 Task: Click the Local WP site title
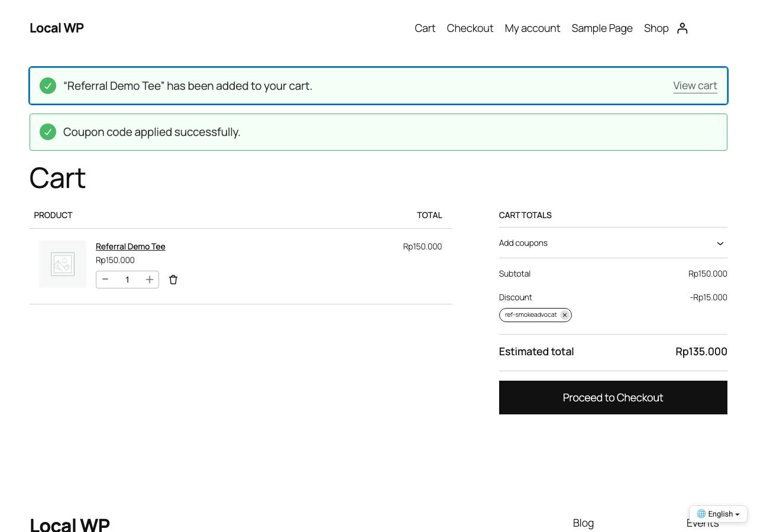click(57, 28)
